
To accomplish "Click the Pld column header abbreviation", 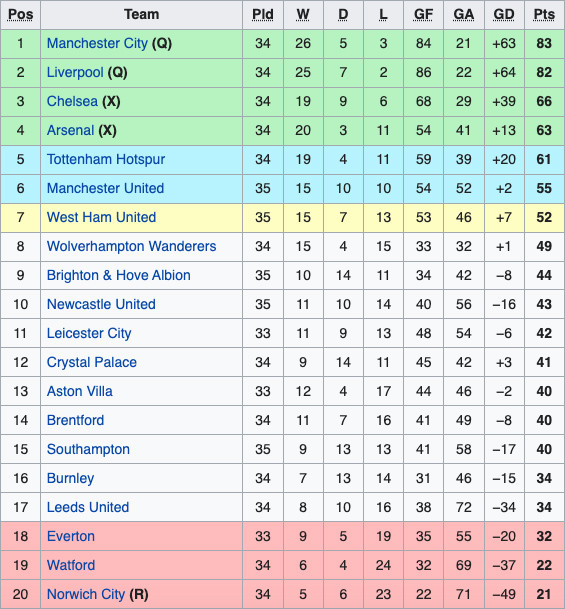I will click(x=263, y=14).
